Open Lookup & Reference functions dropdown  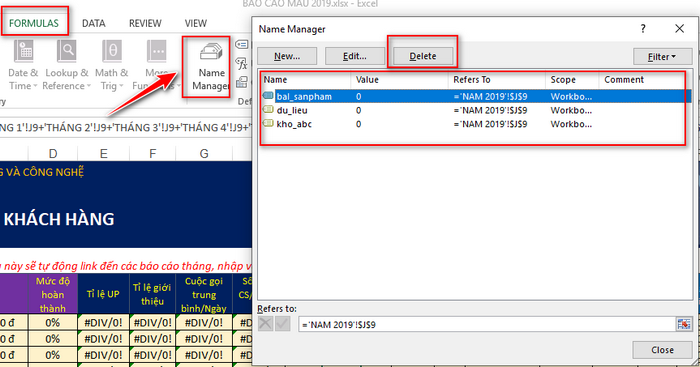67,65
